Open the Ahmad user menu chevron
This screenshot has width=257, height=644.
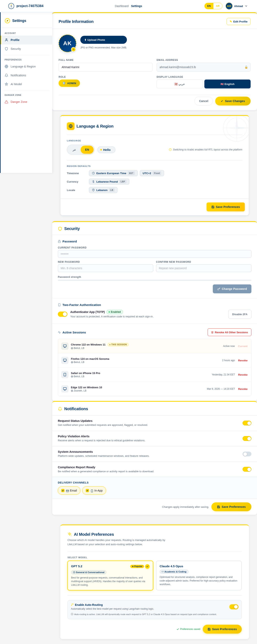point(246,6)
